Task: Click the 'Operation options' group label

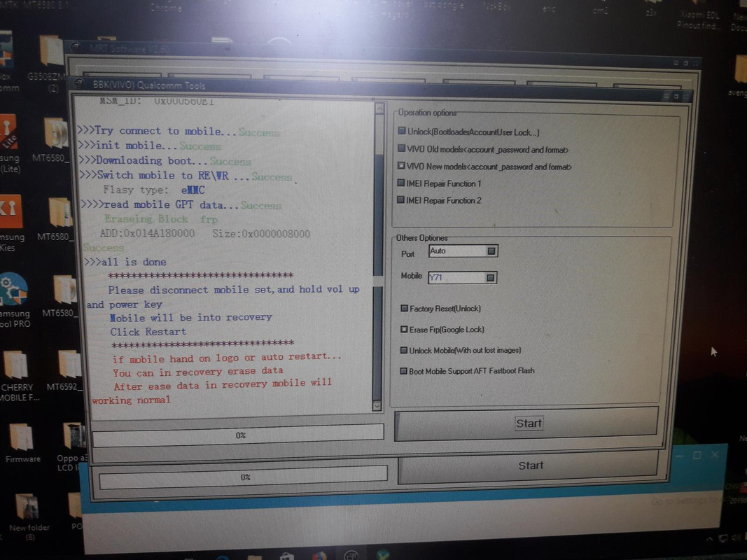Action: pos(427,113)
